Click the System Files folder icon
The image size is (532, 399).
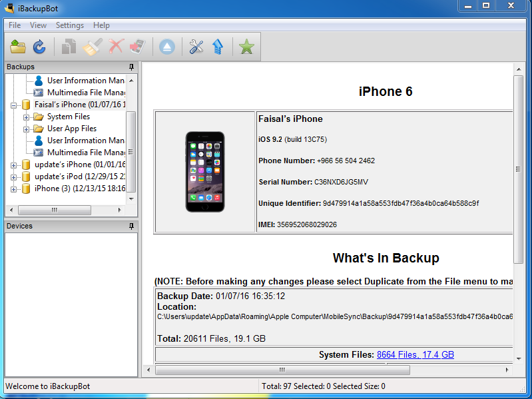39,117
